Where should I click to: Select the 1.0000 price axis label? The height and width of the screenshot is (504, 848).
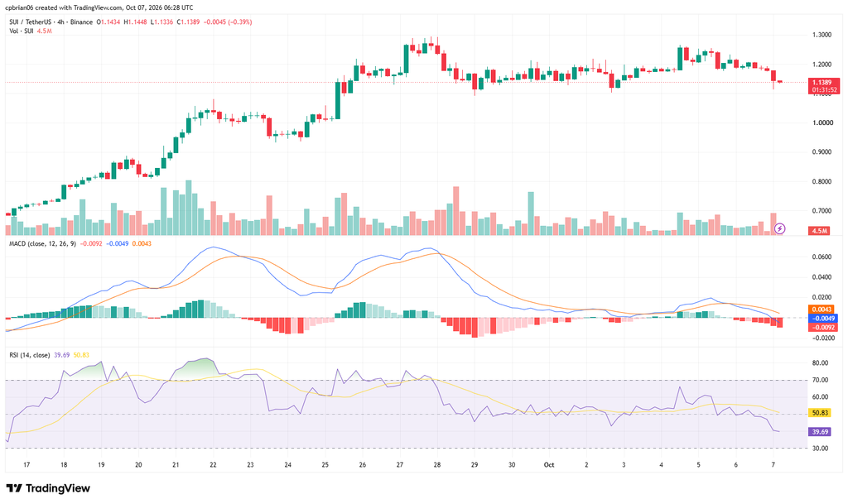[x=821, y=122]
